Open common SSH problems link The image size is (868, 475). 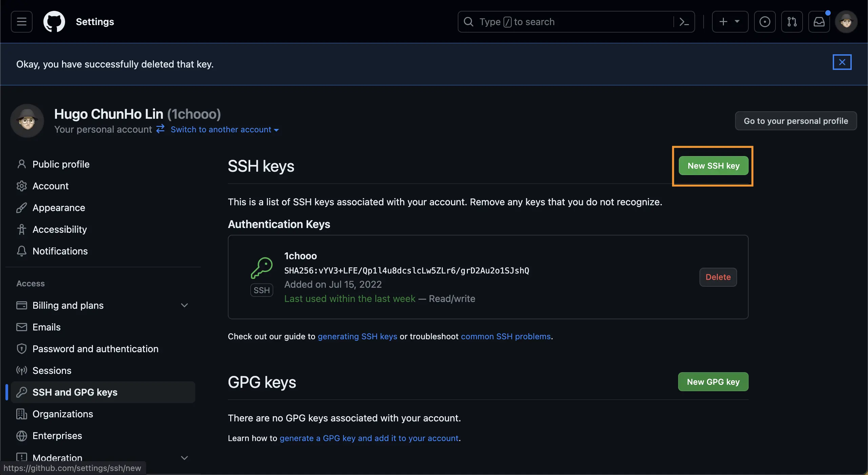506,336
